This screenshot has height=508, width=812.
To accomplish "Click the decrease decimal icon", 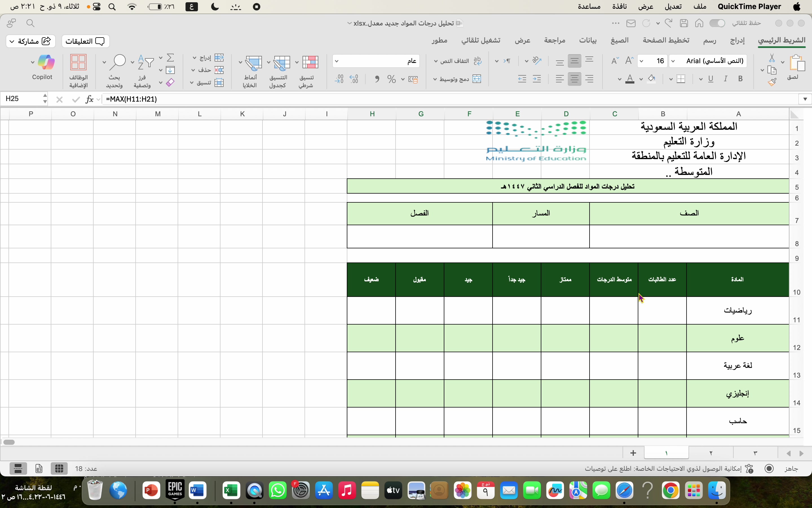I will (339, 79).
